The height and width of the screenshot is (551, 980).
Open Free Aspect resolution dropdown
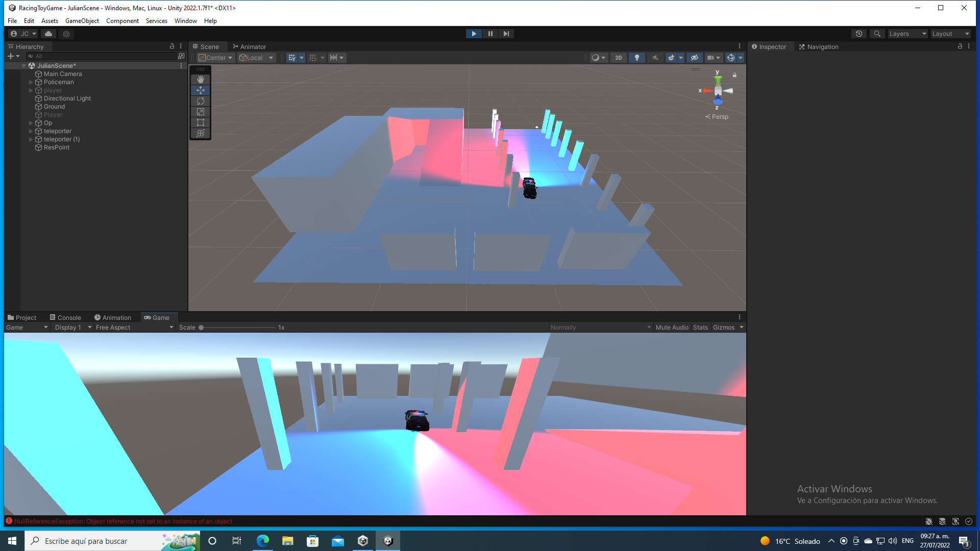(x=134, y=328)
